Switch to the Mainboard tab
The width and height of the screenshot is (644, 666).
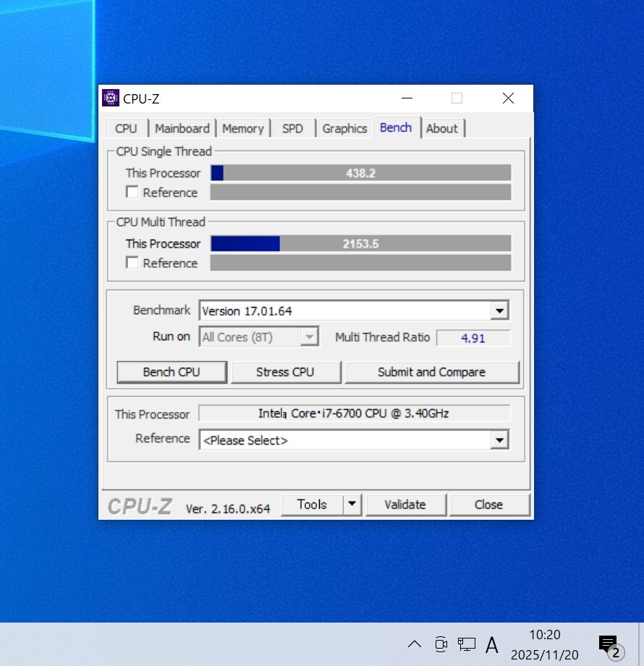pyautogui.click(x=182, y=128)
